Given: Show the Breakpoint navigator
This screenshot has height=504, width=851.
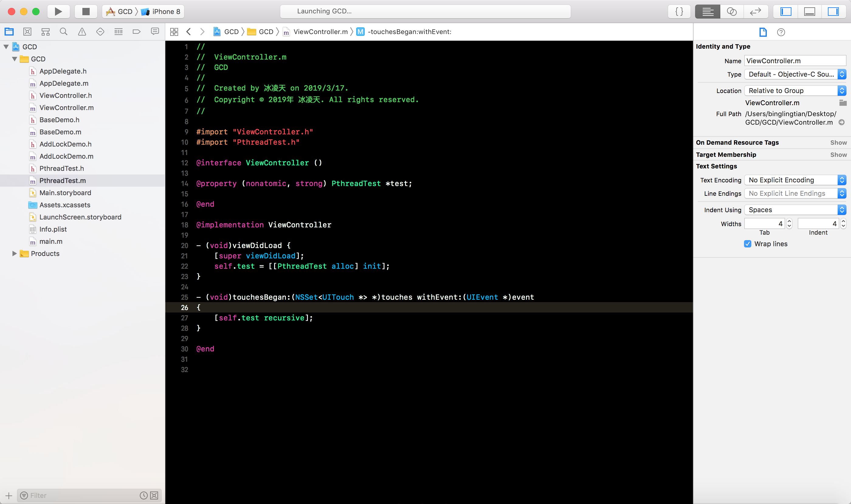Looking at the screenshot, I should [136, 32].
